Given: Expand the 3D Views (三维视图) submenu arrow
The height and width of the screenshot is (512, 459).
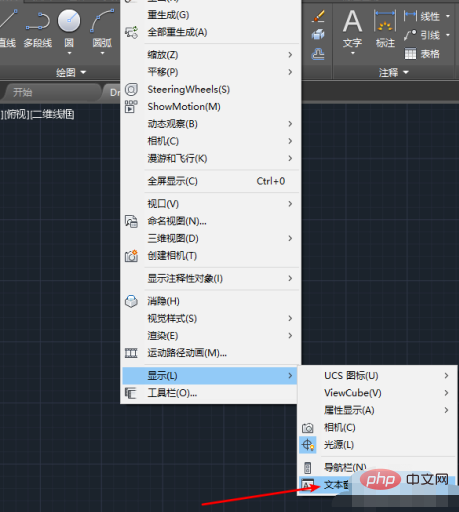Looking at the screenshot, I should pos(290,238).
